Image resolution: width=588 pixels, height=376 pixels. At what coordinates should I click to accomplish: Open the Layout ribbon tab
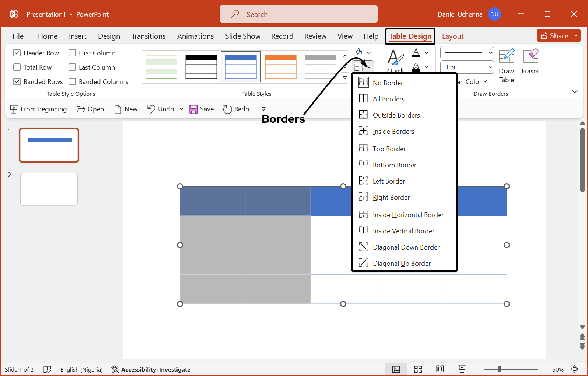click(452, 36)
